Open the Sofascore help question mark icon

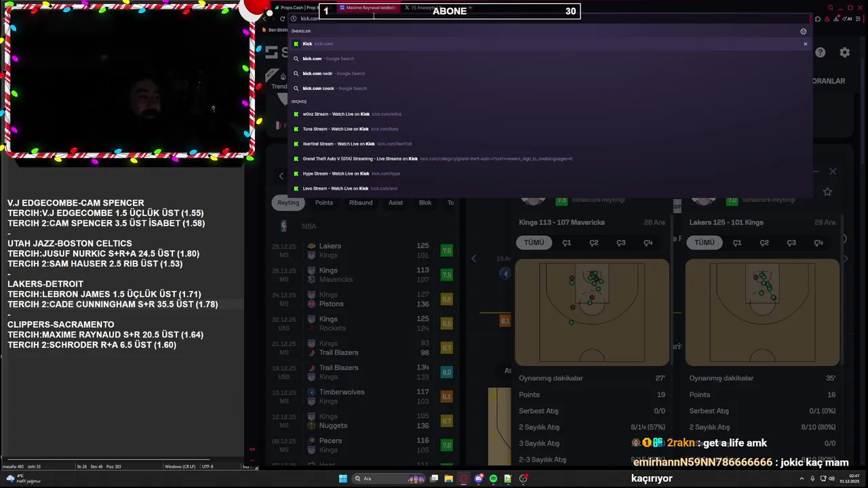pyautogui.click(x=821, y=52)
